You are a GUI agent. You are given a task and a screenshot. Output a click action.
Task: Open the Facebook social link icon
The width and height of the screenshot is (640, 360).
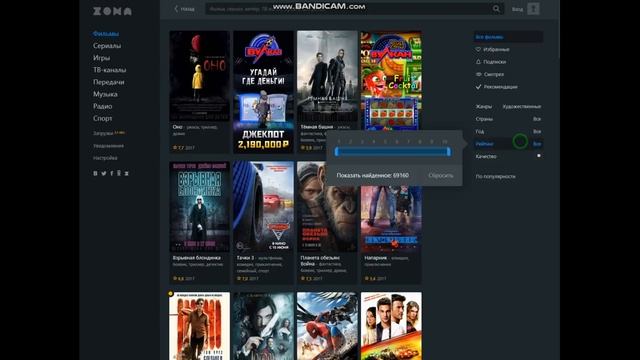[111, 173]
